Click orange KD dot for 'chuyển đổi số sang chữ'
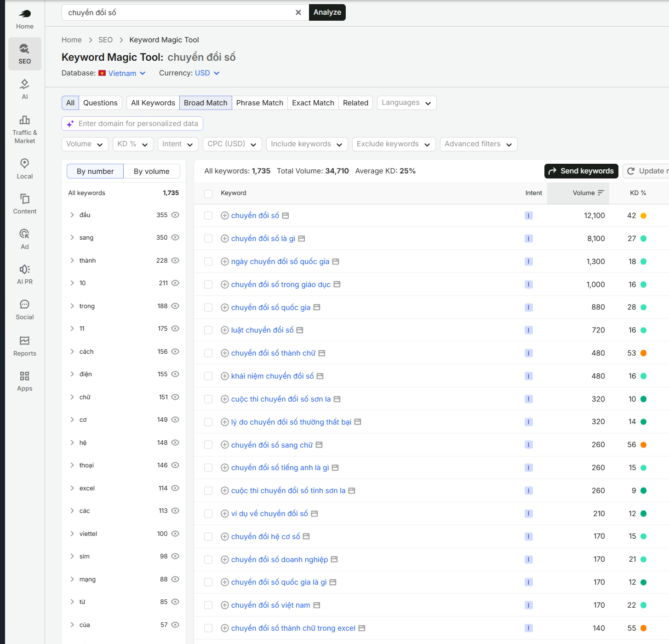 (644, 445)
